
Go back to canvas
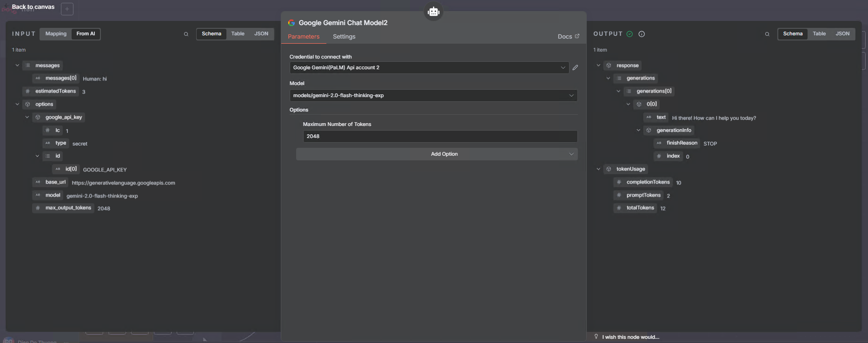33,7
